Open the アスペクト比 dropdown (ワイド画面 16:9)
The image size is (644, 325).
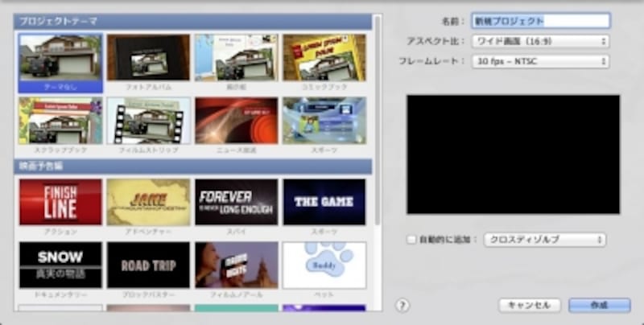[540, 42]
